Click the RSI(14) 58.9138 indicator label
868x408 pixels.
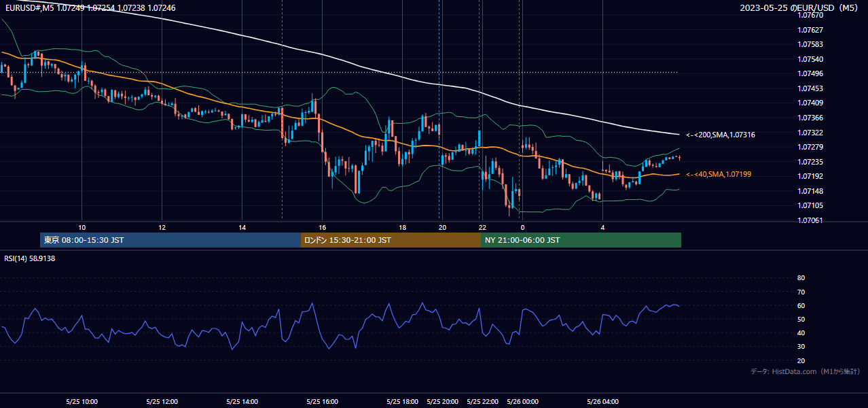[30, 258]
